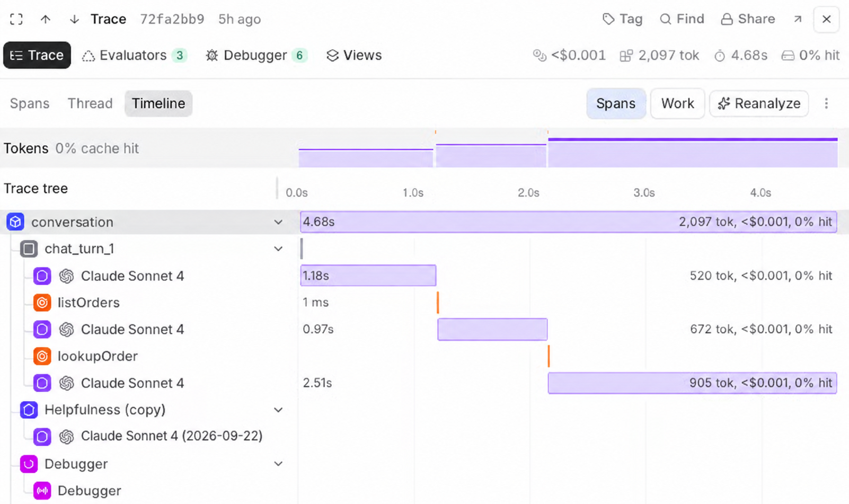Click the 2,097 tok header stat
The height and width of the screenshot is (504, 849).
point(660,55)
